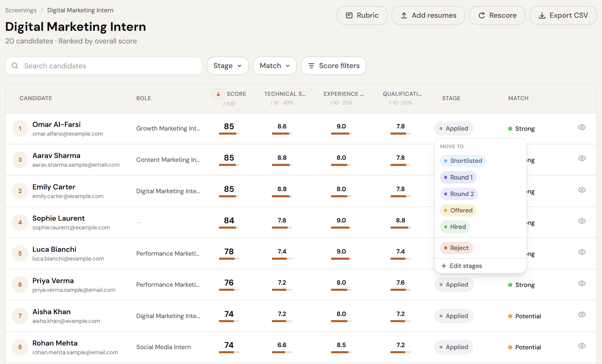The image size is (602, 364).
Task: Click Aisha Khan candidate name
Action: pyautogui.click(x=51, y=312)
